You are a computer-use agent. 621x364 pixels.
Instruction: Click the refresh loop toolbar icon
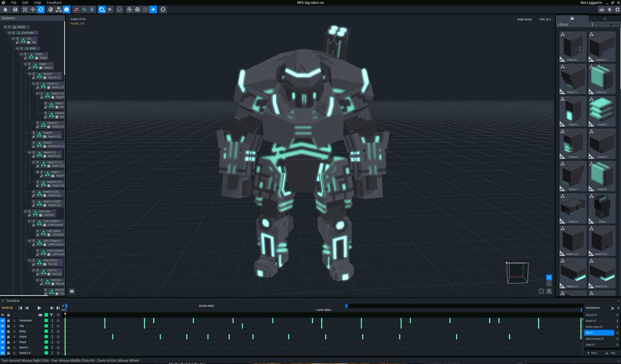pos(120,9)
